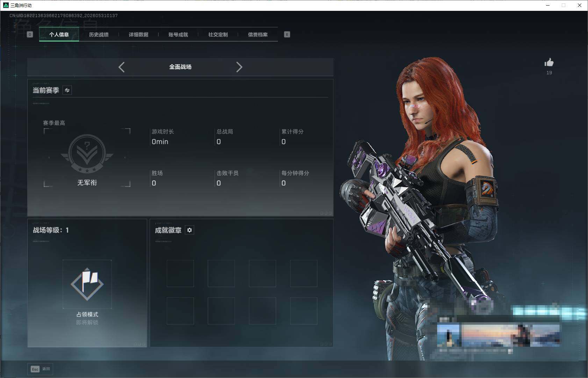Screen dimensions: 588x378
Task: Click the unranked 无军衔 rank emblem
Action: click(87, 154)
